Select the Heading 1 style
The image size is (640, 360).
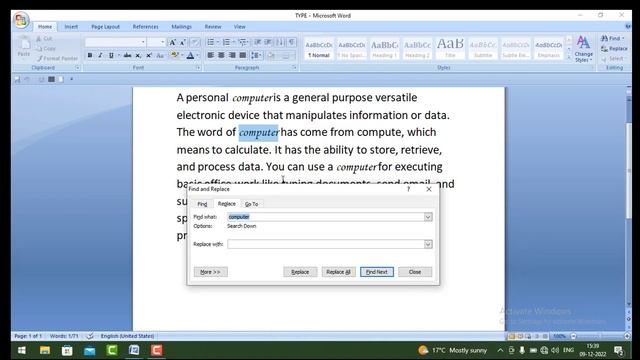coord(384,49)
